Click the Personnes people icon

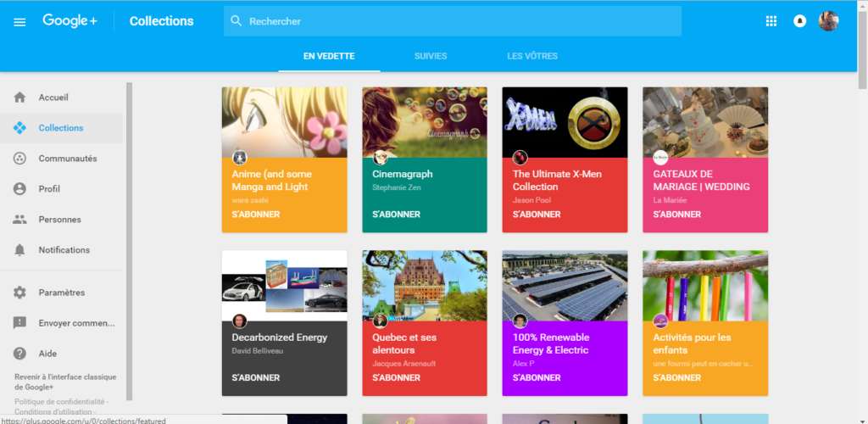pos(19,219)
